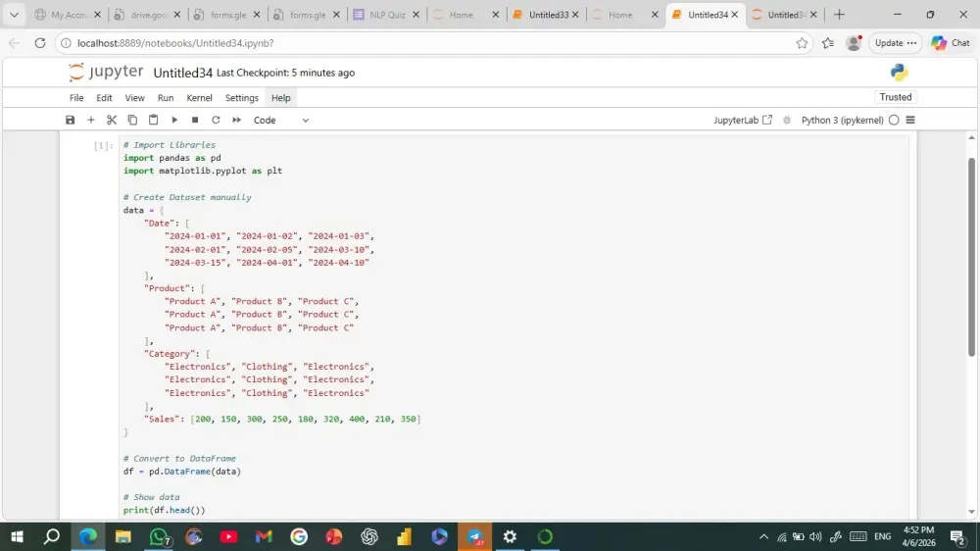Image resolution: width=980 pixels, height=551 pixels.
Task: Reload the page in the browser
Action: (x=40, y=43)
